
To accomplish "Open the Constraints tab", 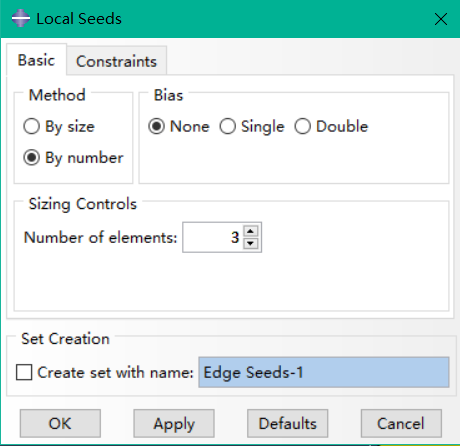I will click(x=116, y=61).
